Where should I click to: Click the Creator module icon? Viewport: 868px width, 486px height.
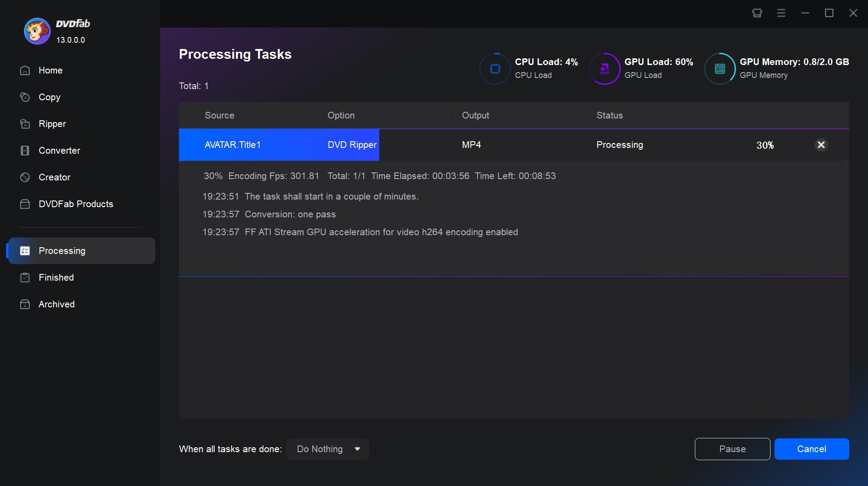click(24, 177)
